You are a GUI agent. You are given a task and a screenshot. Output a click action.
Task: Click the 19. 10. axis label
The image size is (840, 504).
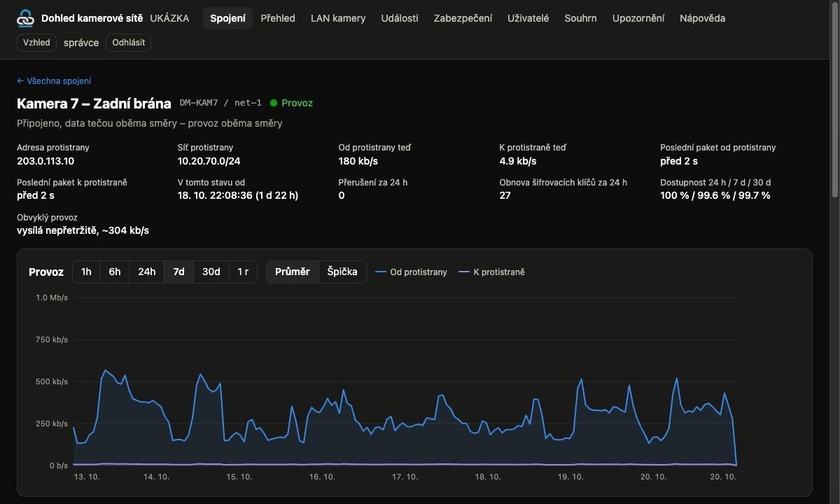coord(570,477)
